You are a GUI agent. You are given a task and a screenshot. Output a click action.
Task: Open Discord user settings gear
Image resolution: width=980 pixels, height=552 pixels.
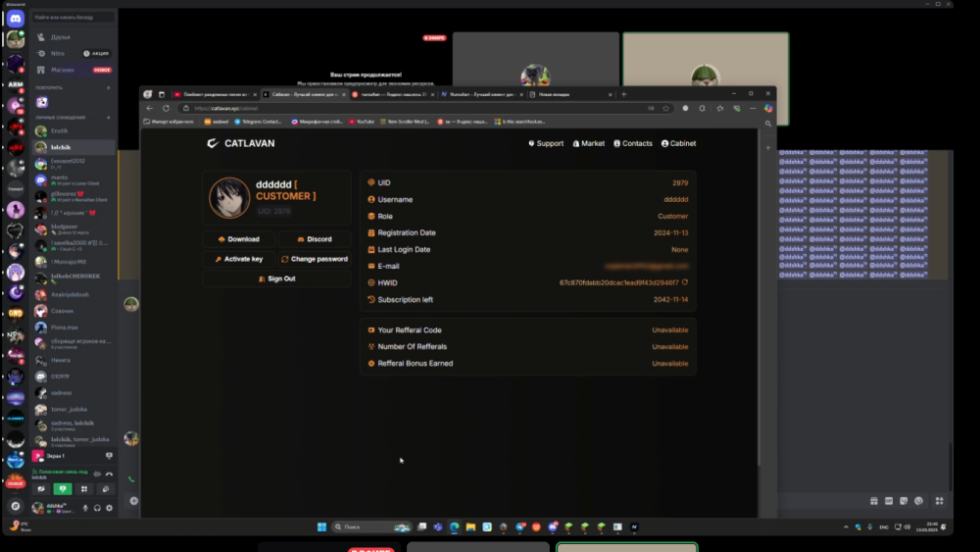click(109, 508)
